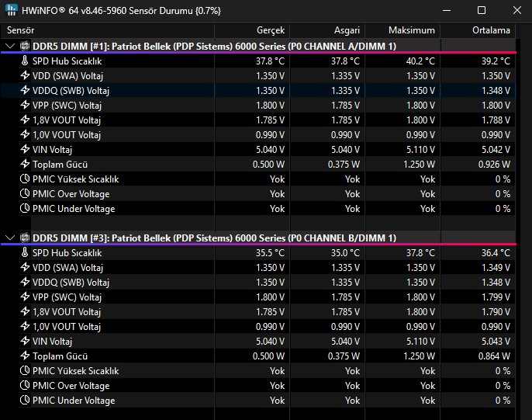
Task: Click bolt icon of DIMM [#1] 1,0V VOUT Voltaj
Action: (25, 134)
